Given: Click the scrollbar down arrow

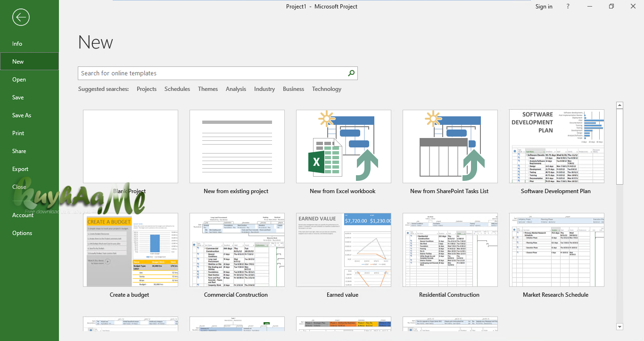Looking at the screenshot, I should click(x=619, y=326).
